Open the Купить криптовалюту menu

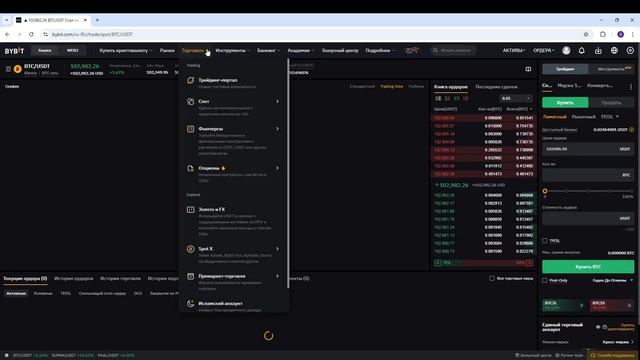(126, 51)
